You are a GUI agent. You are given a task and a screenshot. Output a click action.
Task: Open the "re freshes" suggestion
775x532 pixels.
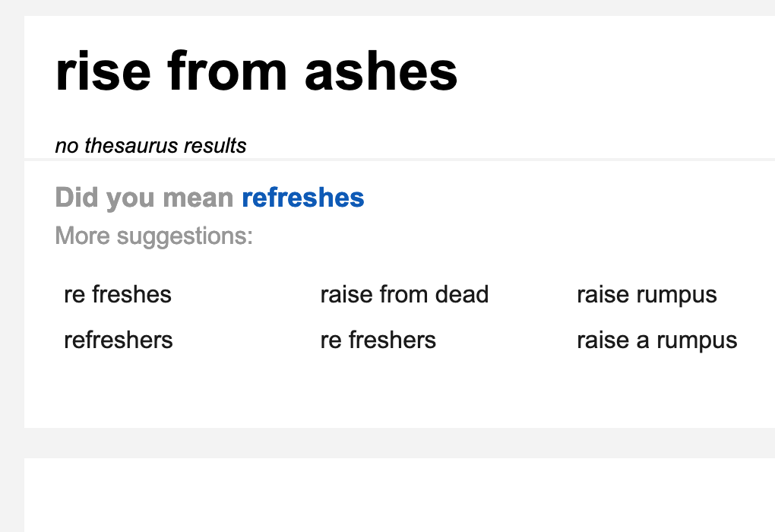[x=118, y=295]
